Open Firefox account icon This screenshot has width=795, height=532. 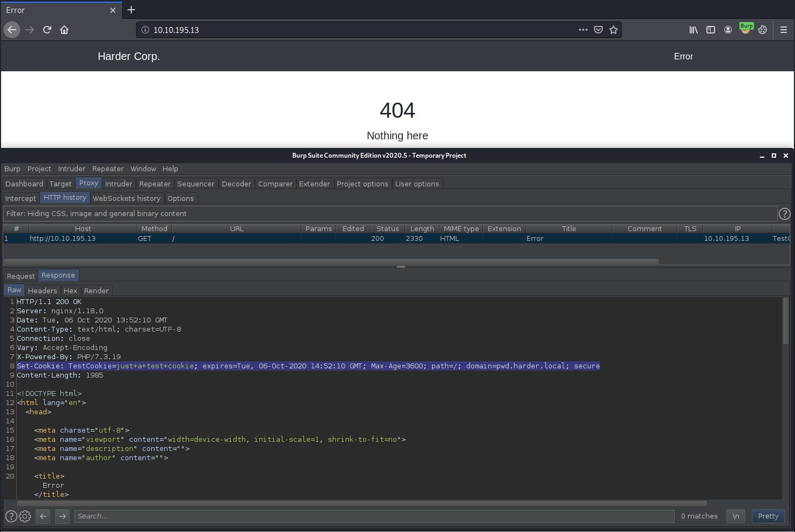(728, 30)
